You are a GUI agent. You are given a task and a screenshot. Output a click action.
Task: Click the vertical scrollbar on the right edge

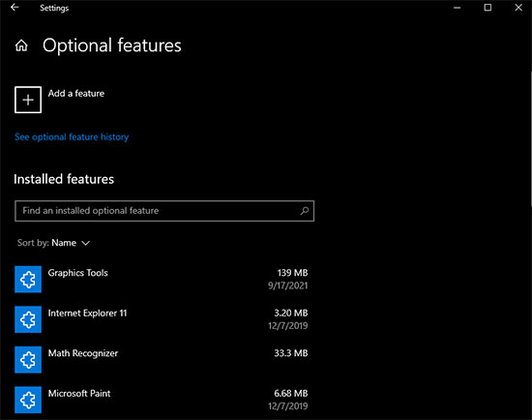click(x=530, y=138)
